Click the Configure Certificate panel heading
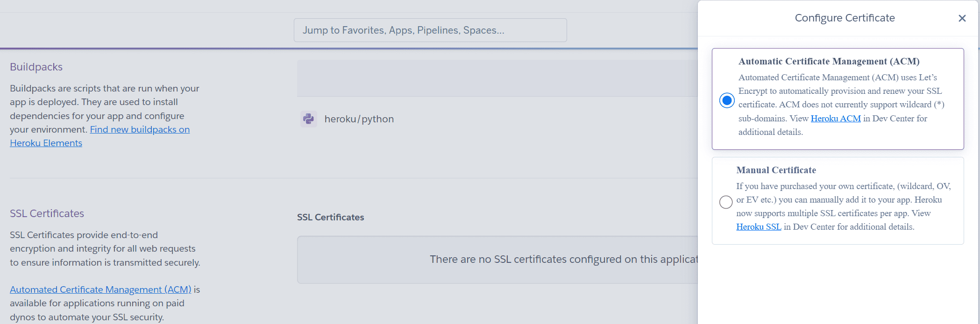The width and height of the screenshot is (980, 324). click(845, 18)
